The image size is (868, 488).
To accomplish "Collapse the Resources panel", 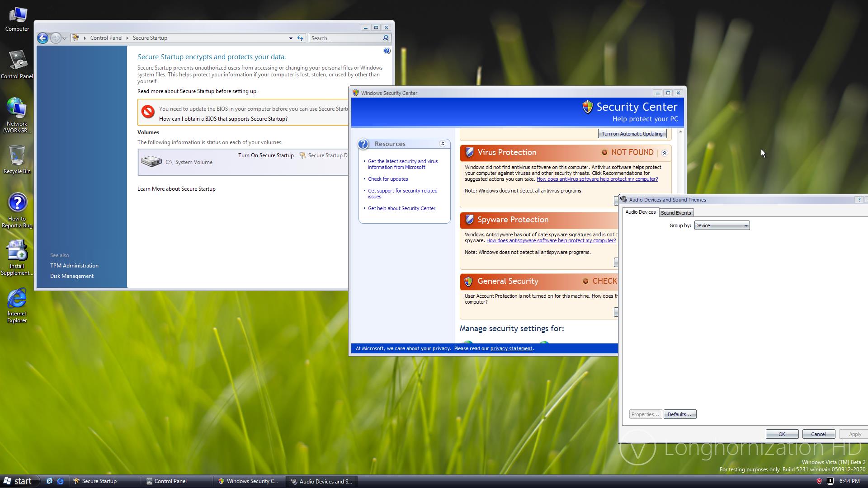I will pyautogui.click(x=443, y=144).
